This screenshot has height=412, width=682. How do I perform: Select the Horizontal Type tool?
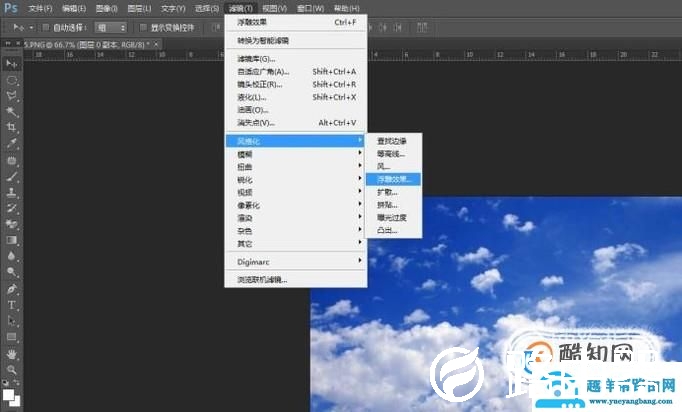[x=12, y=305]
